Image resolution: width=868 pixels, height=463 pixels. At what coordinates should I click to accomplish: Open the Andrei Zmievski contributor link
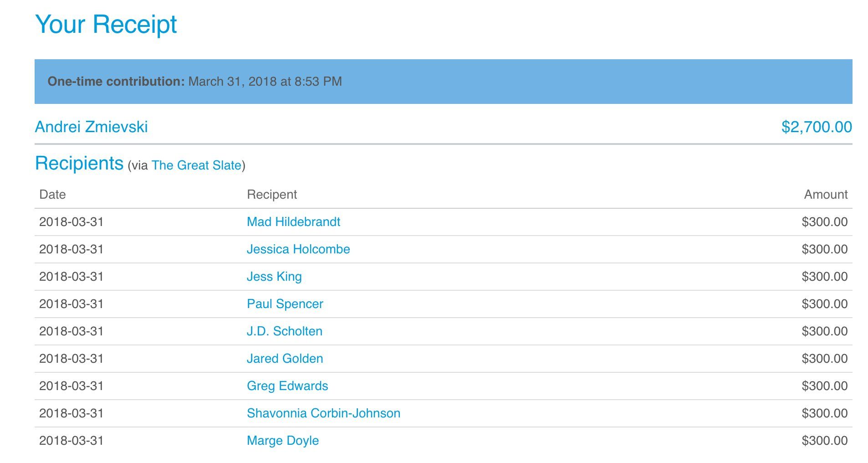pyautogui.click(x=91, y=127)
